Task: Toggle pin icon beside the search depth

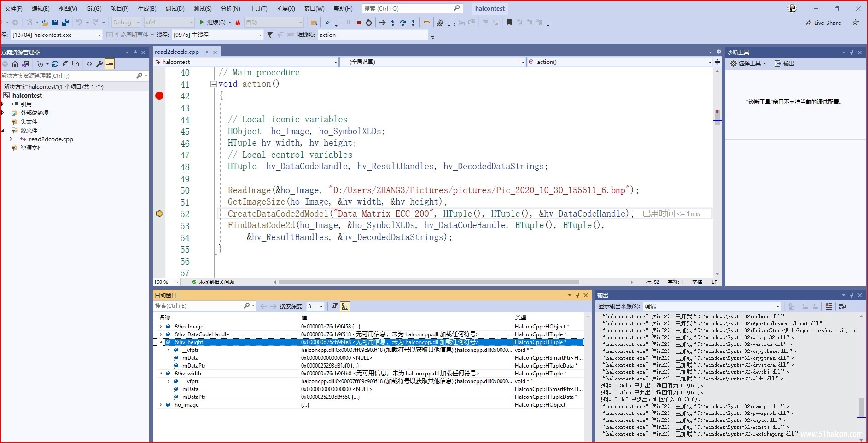Action: 335,306
